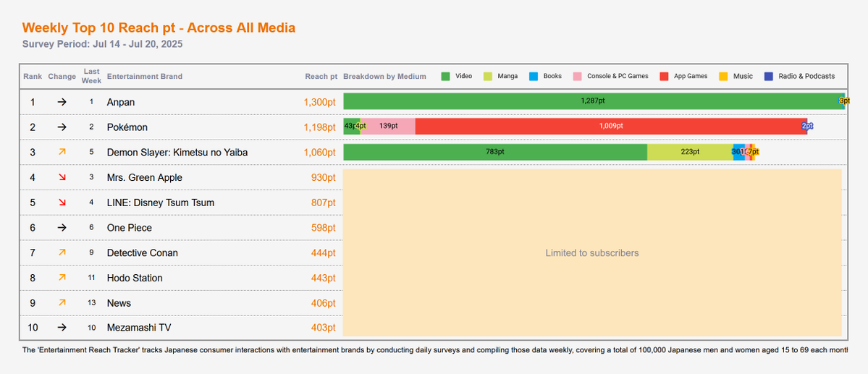Click the Breakdown by Medium header

[384, 77]
